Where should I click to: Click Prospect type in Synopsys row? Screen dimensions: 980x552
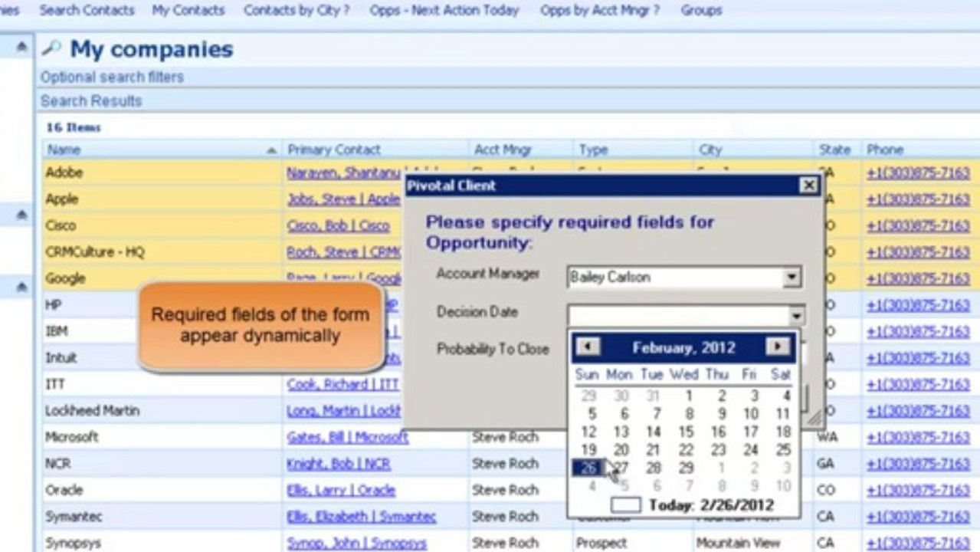point(601,543)
